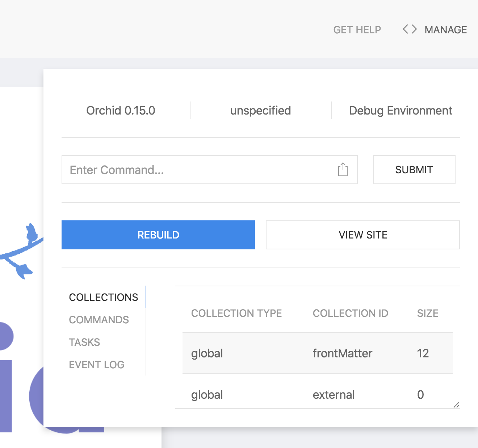Image resolution: width=478 pixels, height=448 pixels.
Task: Click the code brackets icon beside Manage
Action: point(410,29)
